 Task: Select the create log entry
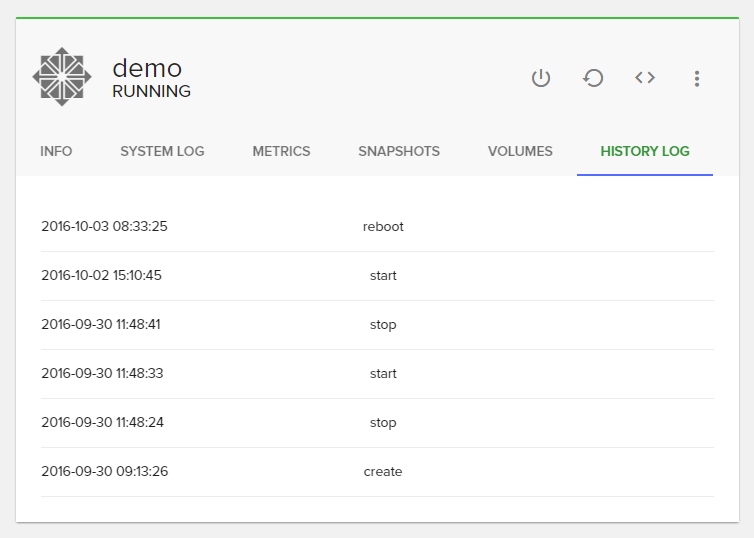[x=383, y=471]
